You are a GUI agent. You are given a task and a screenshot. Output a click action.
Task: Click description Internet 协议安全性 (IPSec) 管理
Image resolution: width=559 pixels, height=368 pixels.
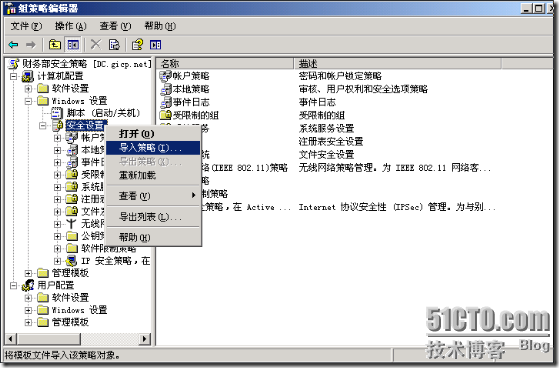click(x=397, y=207)
